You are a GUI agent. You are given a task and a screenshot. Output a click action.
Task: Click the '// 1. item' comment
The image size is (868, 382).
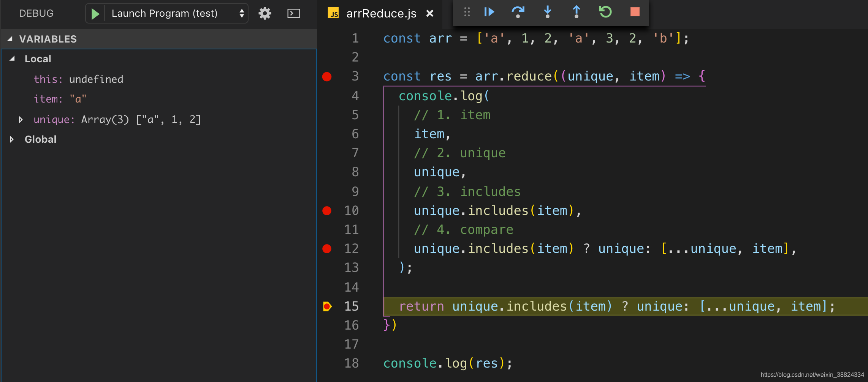pos(452,115)
